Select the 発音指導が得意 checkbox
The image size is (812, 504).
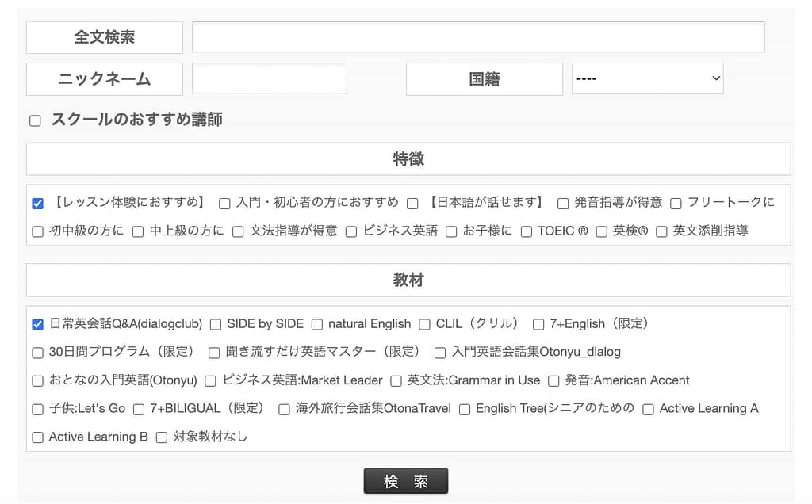point(562,204)
